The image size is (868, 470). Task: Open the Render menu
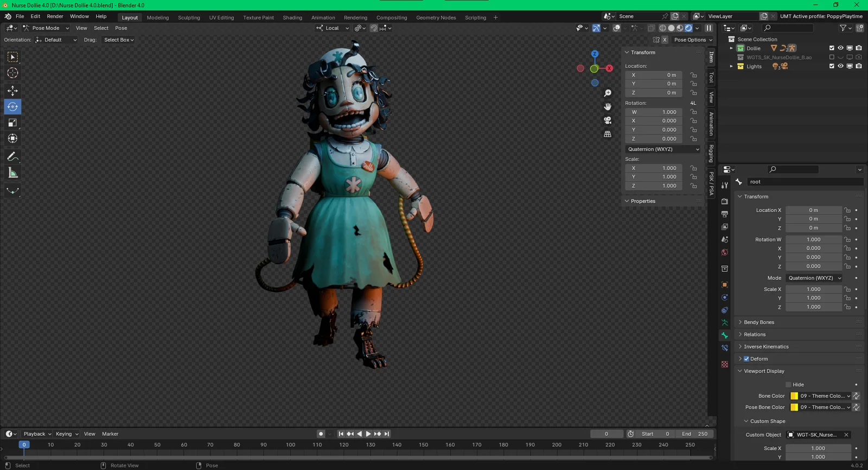tap(55, 16)
